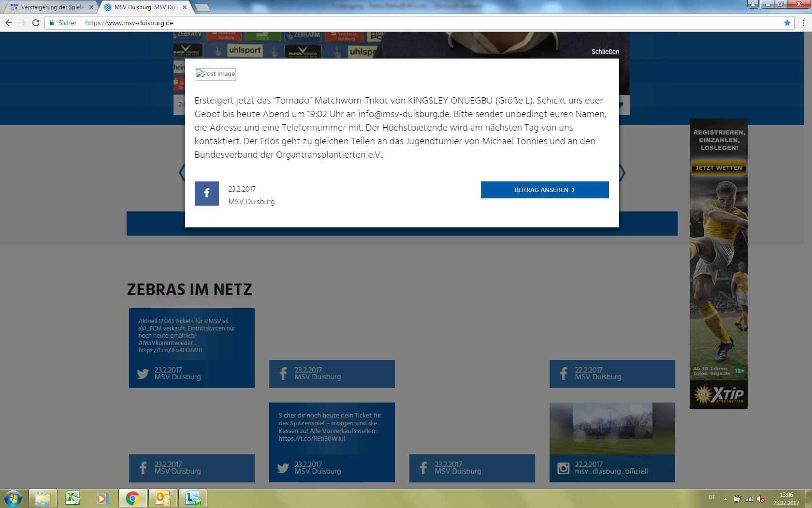Select the MSV Duisburg browser tab
The width and height of the screenshot is (812, 508).
coord(145,7)
